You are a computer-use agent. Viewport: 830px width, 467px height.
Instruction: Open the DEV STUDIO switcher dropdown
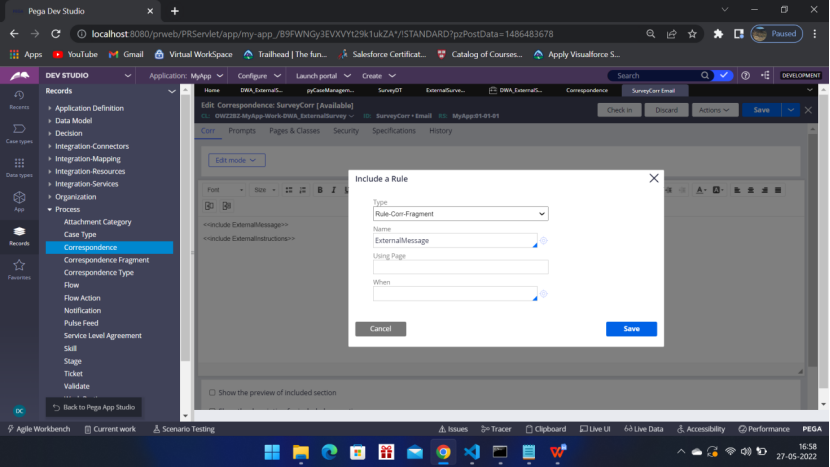[x=128, y=76]
